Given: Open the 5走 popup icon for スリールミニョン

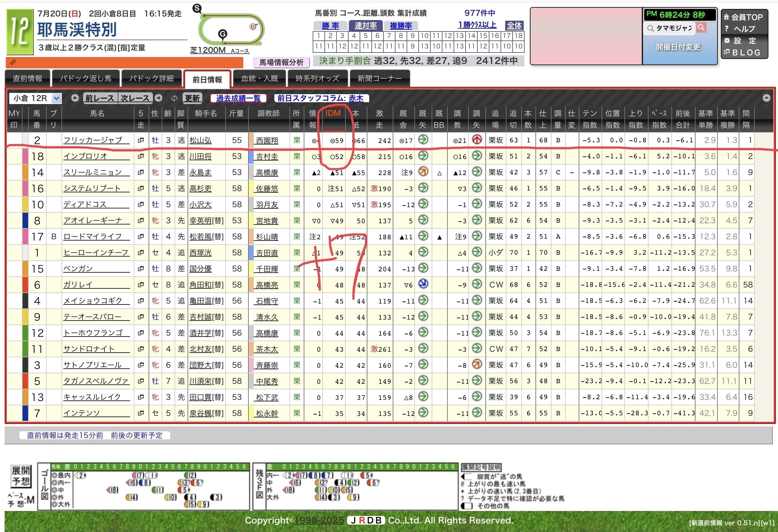Looking at the screenshot, I should (141, 172).
